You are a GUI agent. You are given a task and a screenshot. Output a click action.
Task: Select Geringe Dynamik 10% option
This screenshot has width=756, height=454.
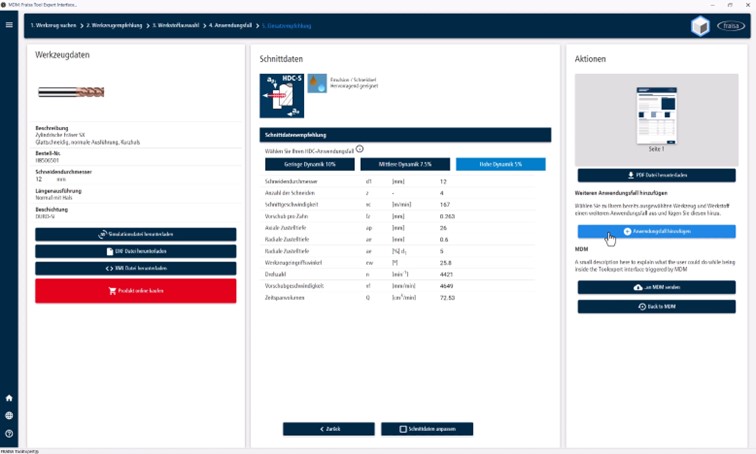310,164
